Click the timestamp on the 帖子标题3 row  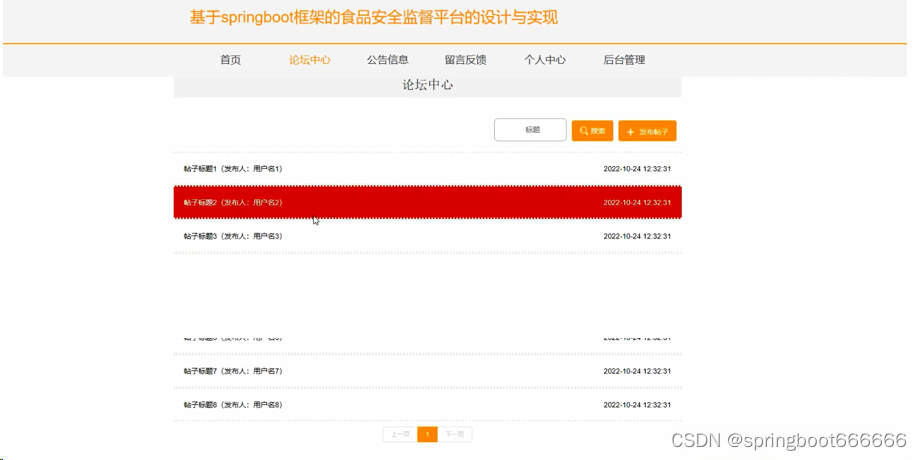(637, 236)
